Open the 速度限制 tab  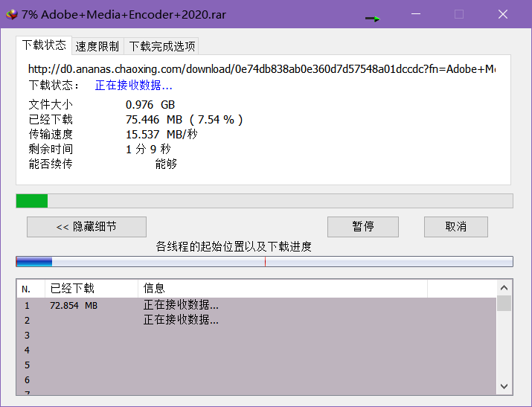tap(97, 46)
